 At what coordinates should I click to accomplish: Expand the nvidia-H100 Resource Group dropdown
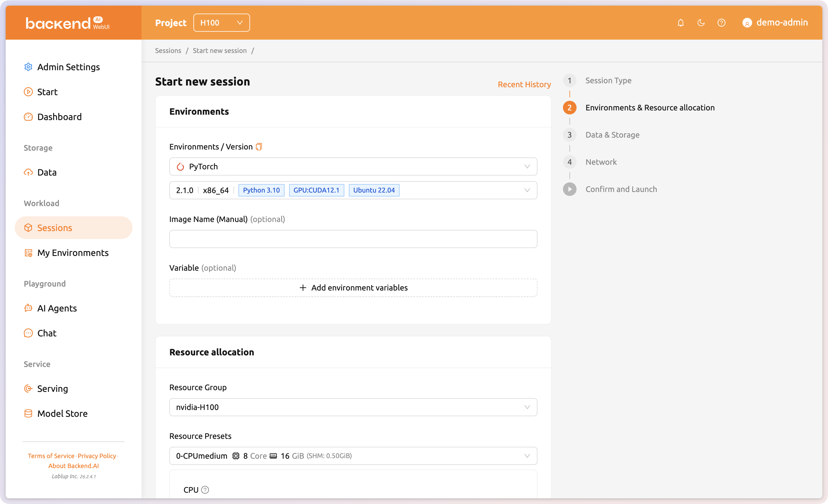[x=353, y=407]
